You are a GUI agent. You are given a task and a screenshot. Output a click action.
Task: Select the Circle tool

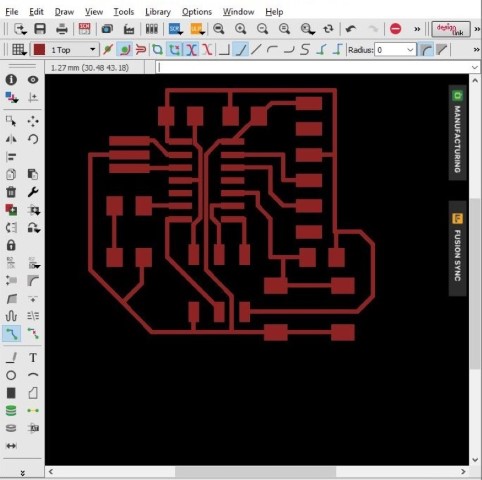[x=11, y=375]
